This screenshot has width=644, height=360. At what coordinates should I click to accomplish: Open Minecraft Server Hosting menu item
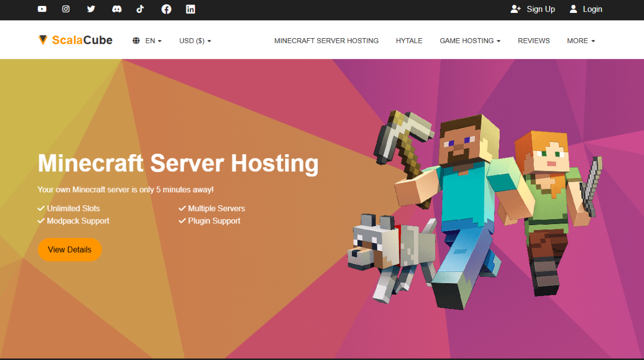click(326, 41)
